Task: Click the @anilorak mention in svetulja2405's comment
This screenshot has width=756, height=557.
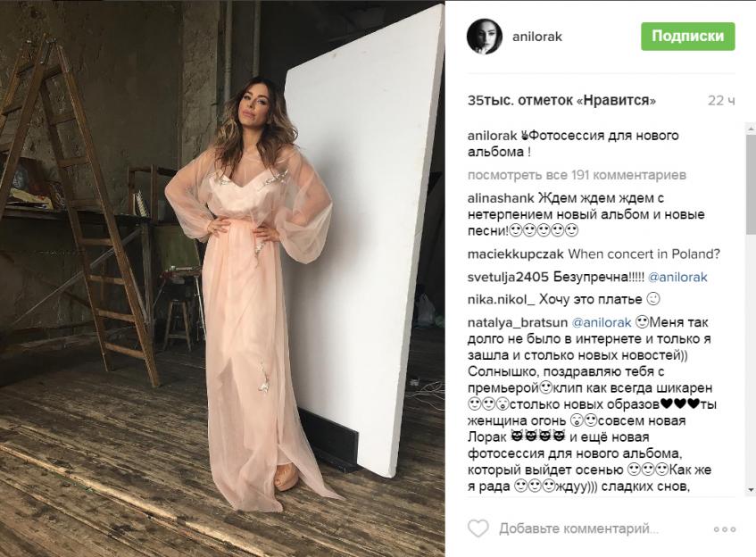Action: [x=677, y=278]
